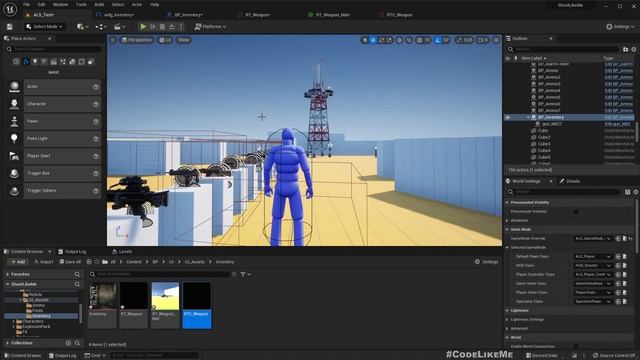Screen dimensions: 640x360
Task: Open the Cinematics clapperboard toolbar icon
Action: [x=119, y=27]
